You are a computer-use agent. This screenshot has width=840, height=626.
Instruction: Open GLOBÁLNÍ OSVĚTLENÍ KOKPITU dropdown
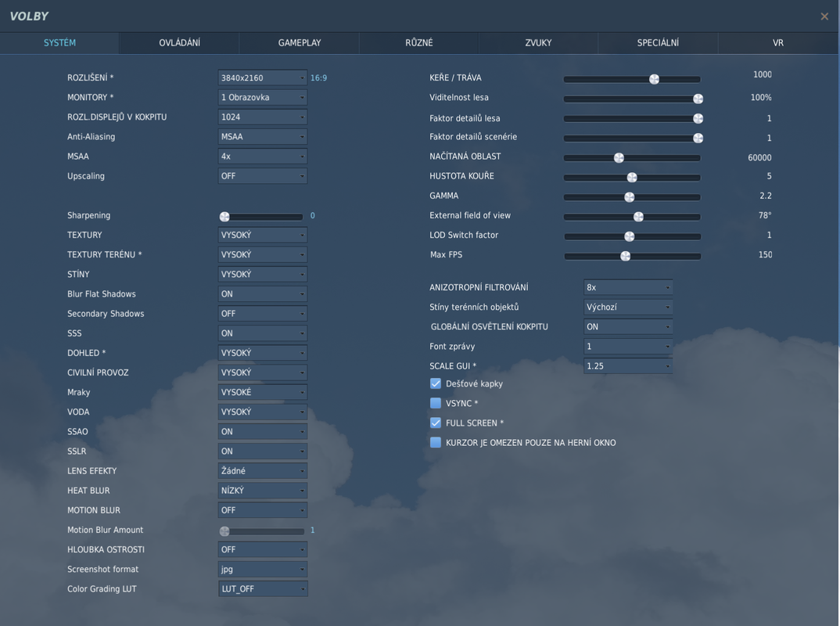click(x=628, y=326)
